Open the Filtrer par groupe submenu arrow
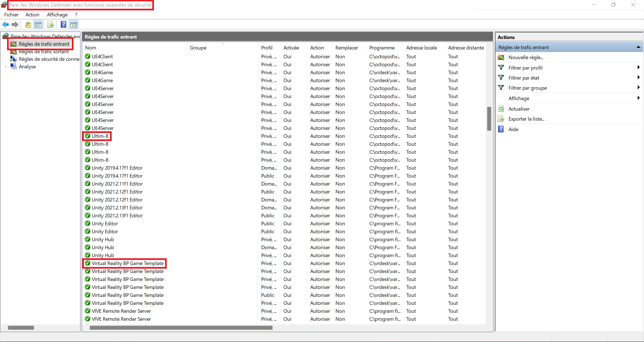The width and height of the screenshot is (644, 342). pos(638,88)
